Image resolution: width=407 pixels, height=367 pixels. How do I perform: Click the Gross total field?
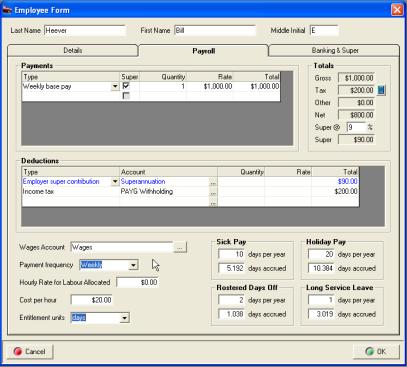(x=356, y=78)
